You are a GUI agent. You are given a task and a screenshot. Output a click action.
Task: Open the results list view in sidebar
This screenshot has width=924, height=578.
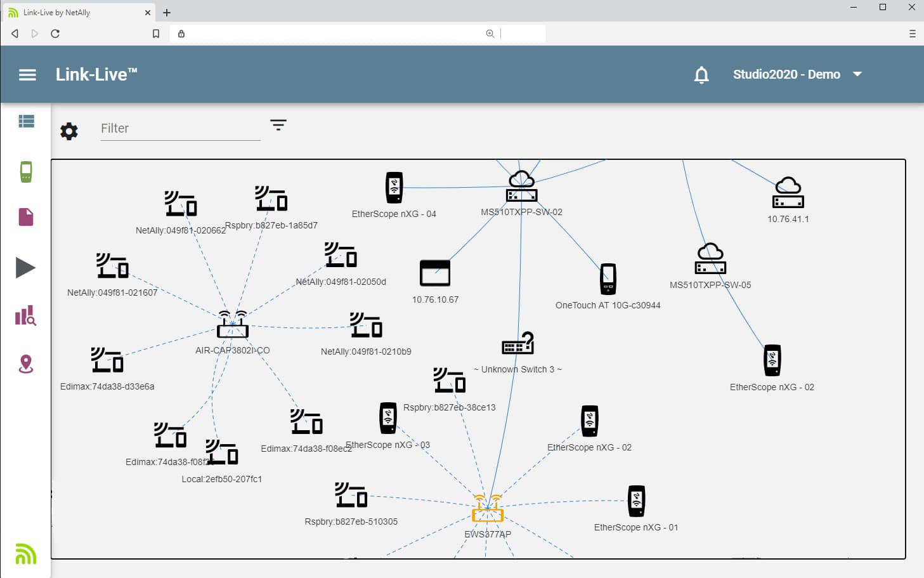pyautogui.click(x=26, y=121)
